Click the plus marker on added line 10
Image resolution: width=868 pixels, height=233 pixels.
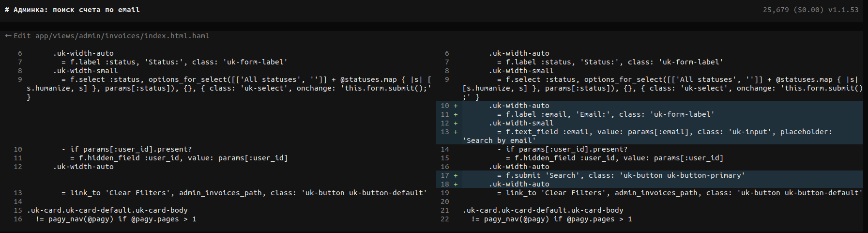click(x=456, y=106)
